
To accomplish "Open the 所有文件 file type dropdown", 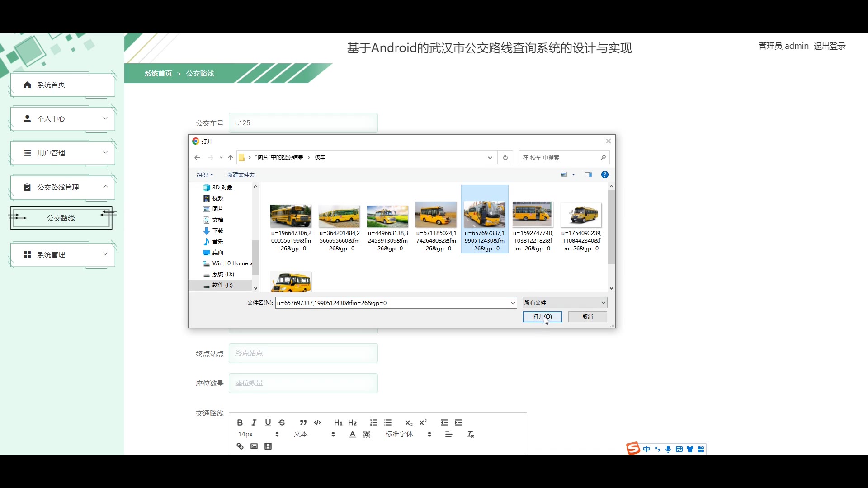I will pos(565,303).
